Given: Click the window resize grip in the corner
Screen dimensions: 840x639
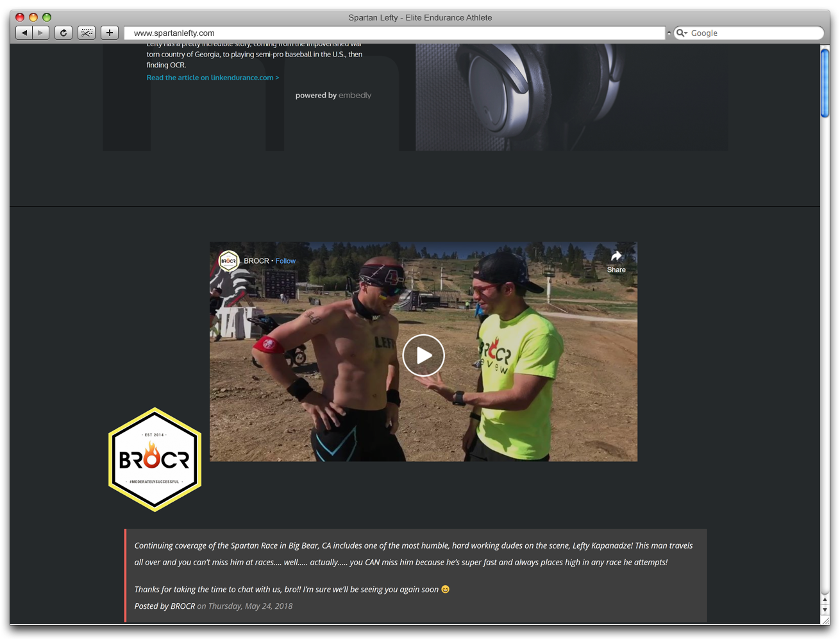Looking at the screenshot, I should coord(825,620).
